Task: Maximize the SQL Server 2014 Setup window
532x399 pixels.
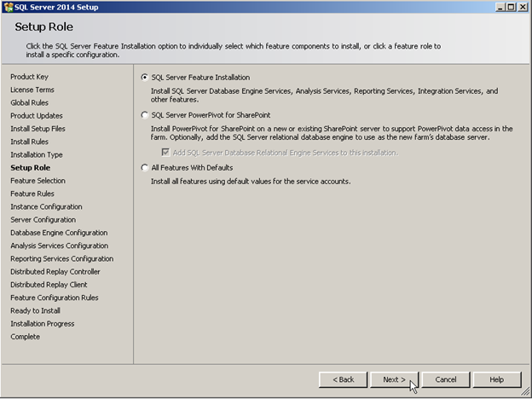Action: [x=511, y=7]
